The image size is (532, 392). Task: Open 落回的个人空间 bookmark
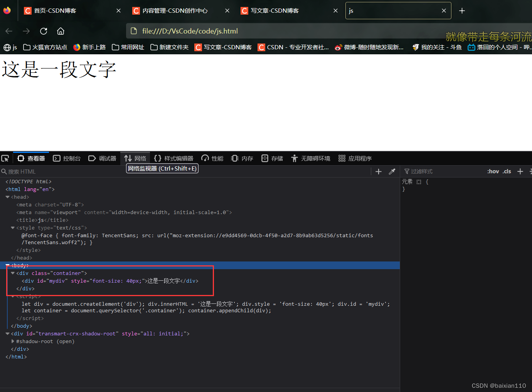click(x=500, y=47)
